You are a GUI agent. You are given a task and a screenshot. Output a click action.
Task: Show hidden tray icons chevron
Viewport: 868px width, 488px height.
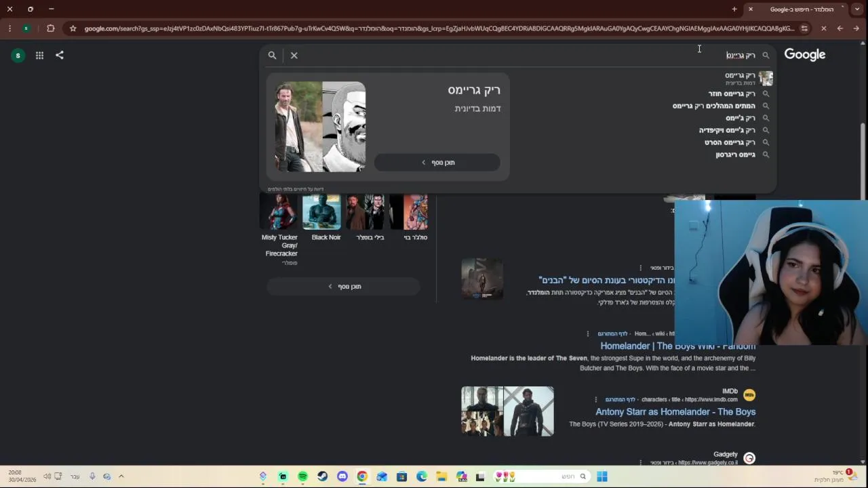click(x=121, y=476)
